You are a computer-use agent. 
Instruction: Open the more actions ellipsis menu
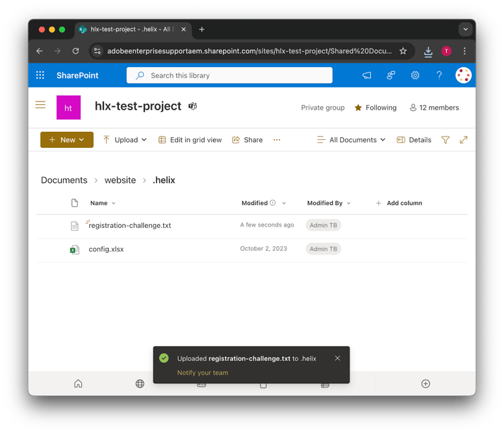tap(277, 140)
